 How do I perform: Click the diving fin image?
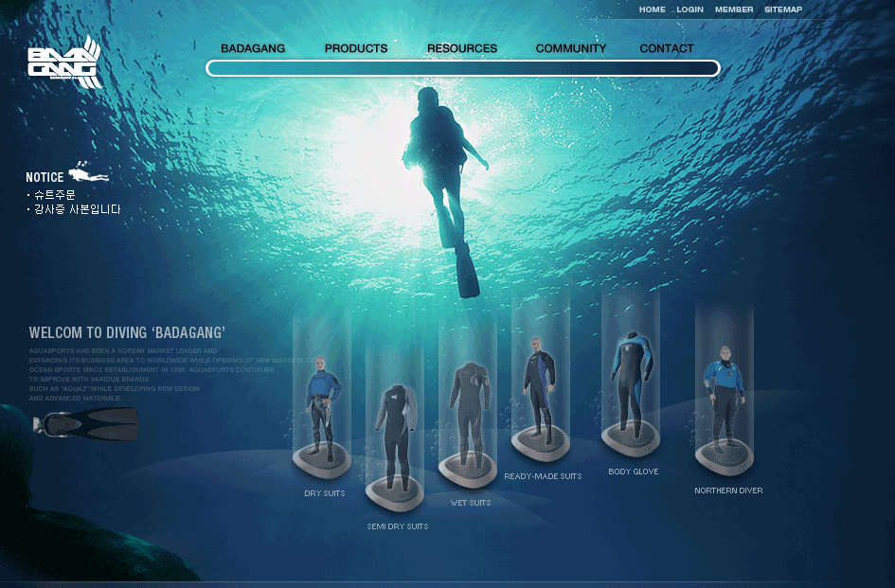pos(86,424)
